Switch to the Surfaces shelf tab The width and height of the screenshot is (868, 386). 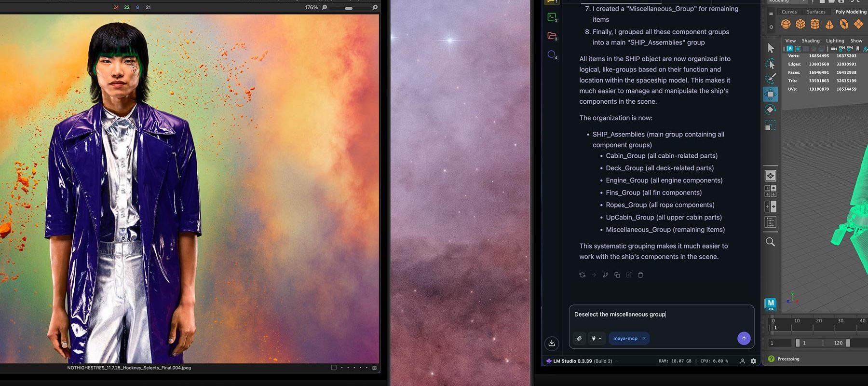(x=816, y=12)
